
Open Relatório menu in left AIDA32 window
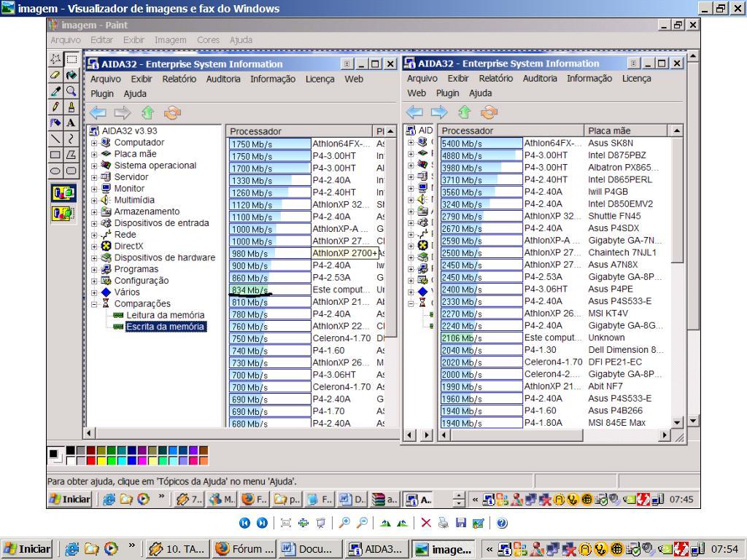[179, 79]
